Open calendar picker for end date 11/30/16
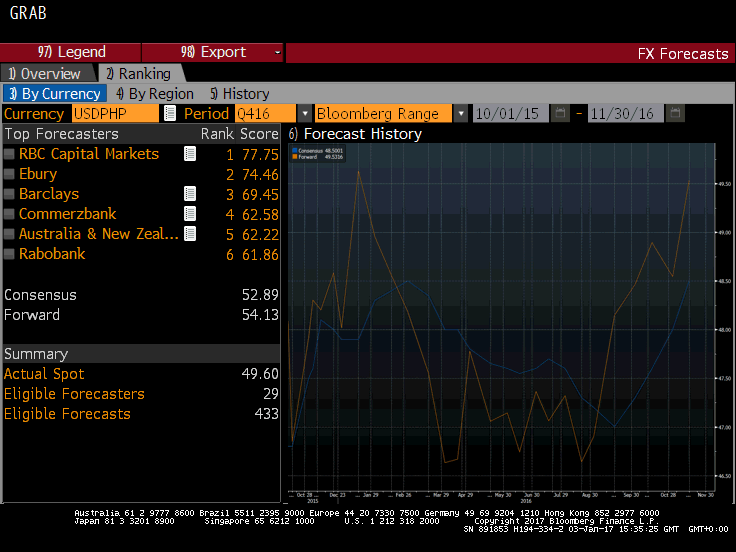 pos(675,113)
